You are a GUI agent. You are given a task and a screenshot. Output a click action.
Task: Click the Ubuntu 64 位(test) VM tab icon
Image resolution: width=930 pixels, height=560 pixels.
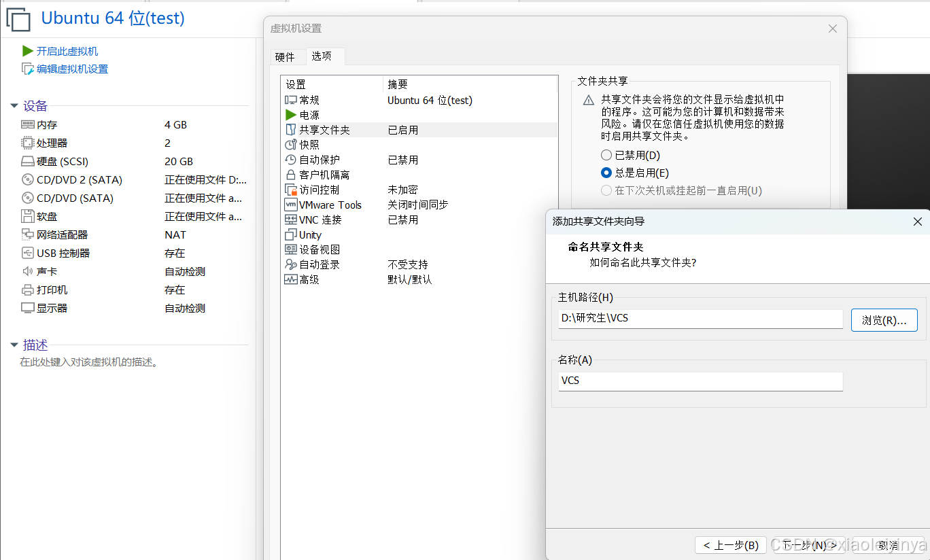[x=18, y=19]
